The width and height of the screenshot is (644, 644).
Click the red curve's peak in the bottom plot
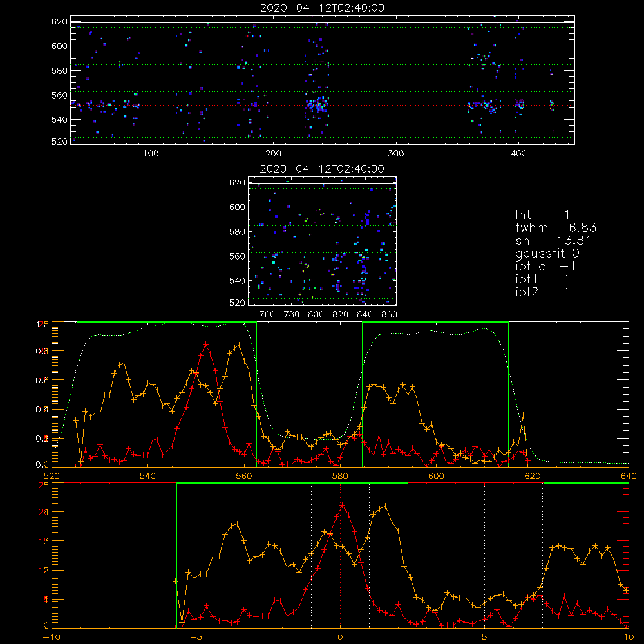coord(342,506)
